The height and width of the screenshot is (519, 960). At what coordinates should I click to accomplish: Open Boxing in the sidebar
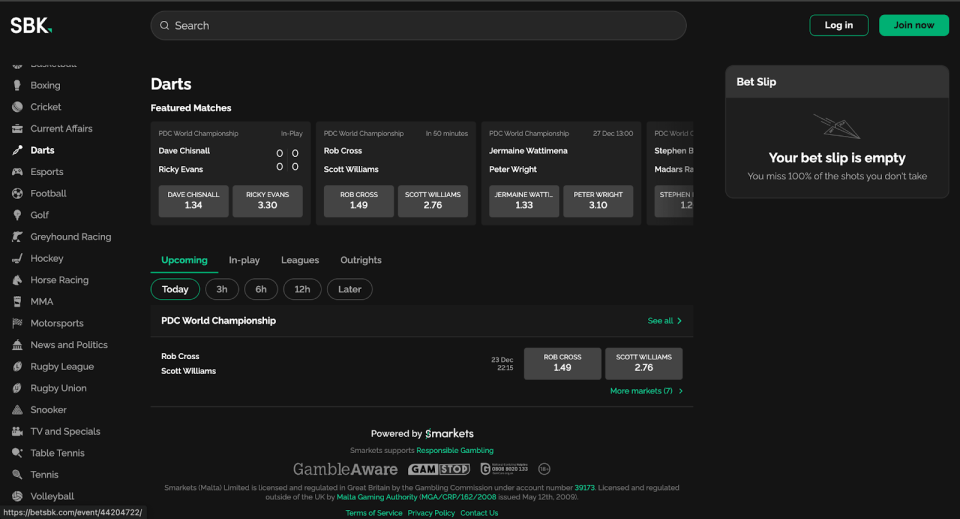coord(45,85)
